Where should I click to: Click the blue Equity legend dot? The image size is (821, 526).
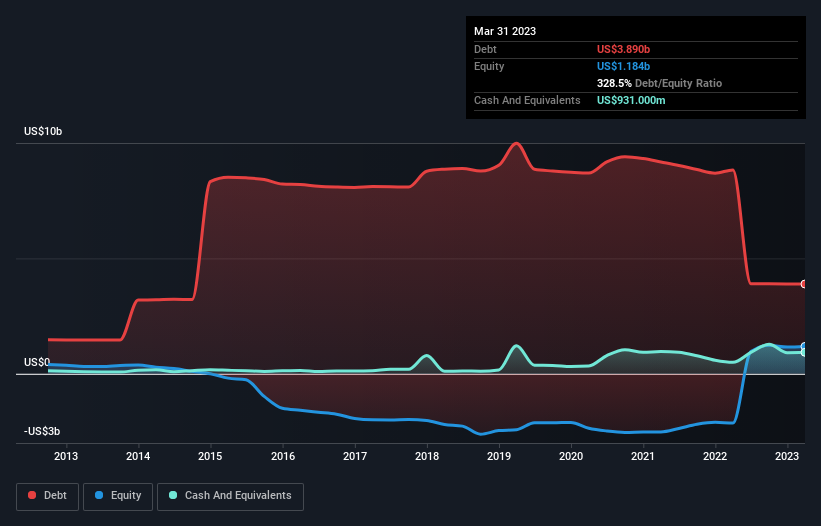coord(99,495)
